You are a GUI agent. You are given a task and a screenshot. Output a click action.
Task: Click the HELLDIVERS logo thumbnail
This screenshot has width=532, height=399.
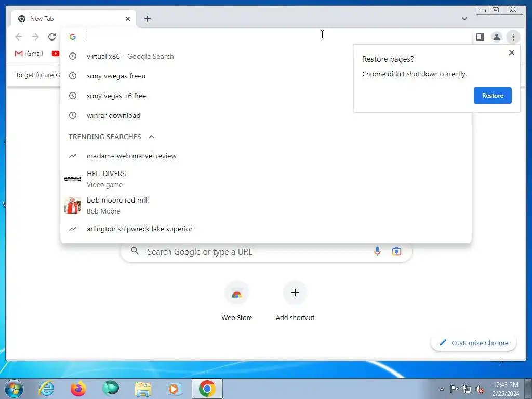point(73,179)
